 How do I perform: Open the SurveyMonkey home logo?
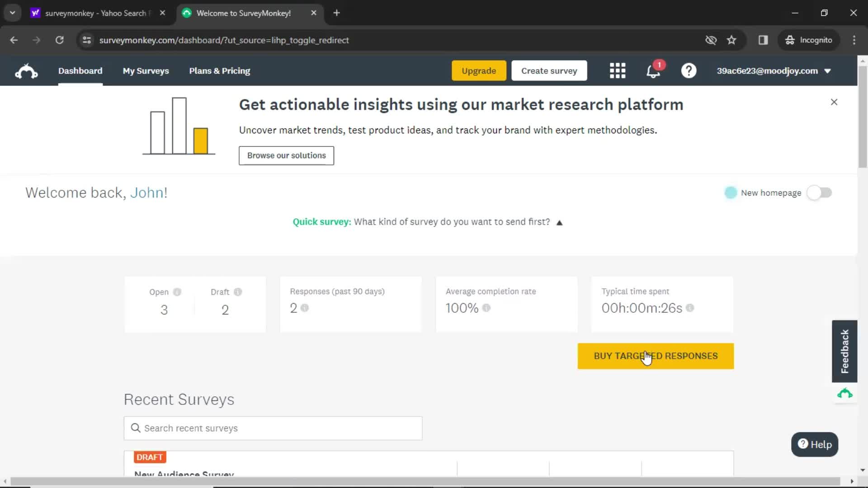click(26, 70)
